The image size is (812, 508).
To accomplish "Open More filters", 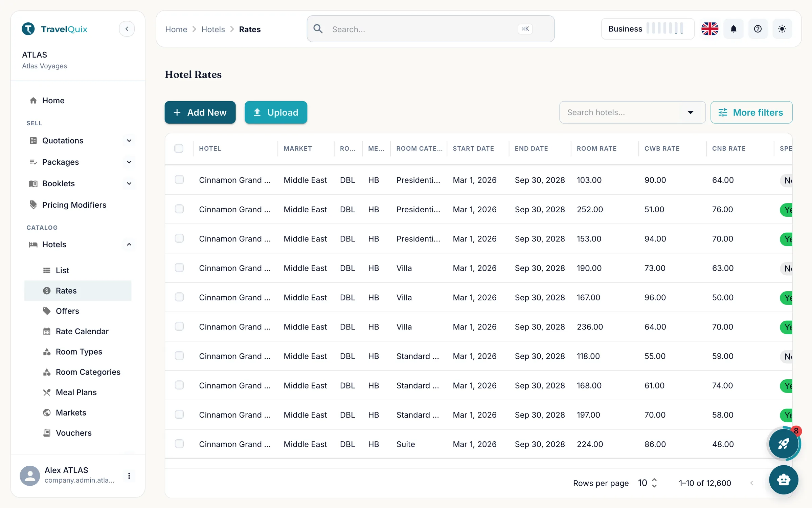I will pos(751,112).
